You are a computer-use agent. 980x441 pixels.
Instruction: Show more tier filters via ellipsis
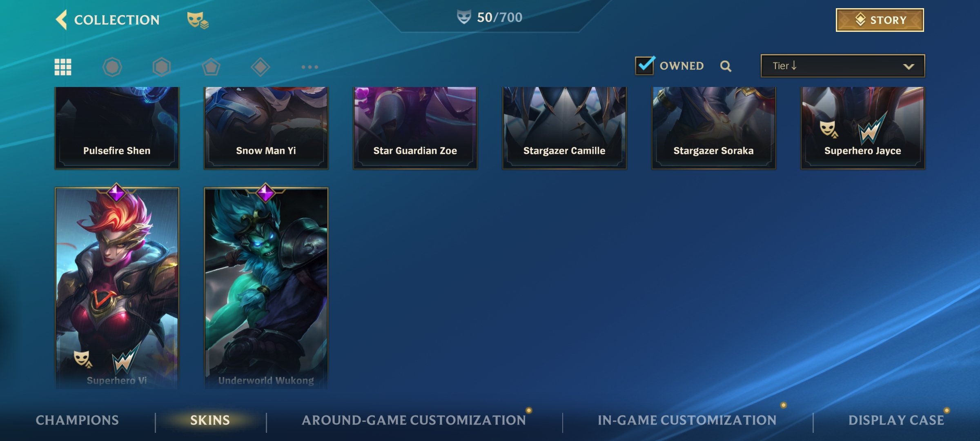[310, 67]
